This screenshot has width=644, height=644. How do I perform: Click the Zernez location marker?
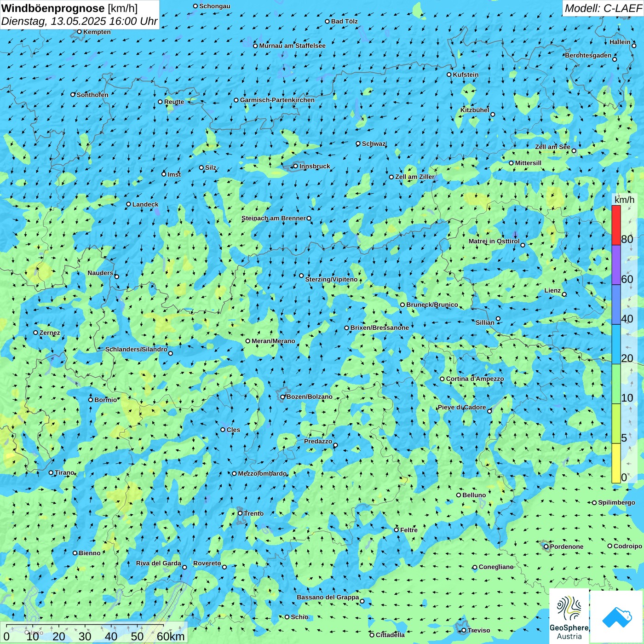(36, 333)
